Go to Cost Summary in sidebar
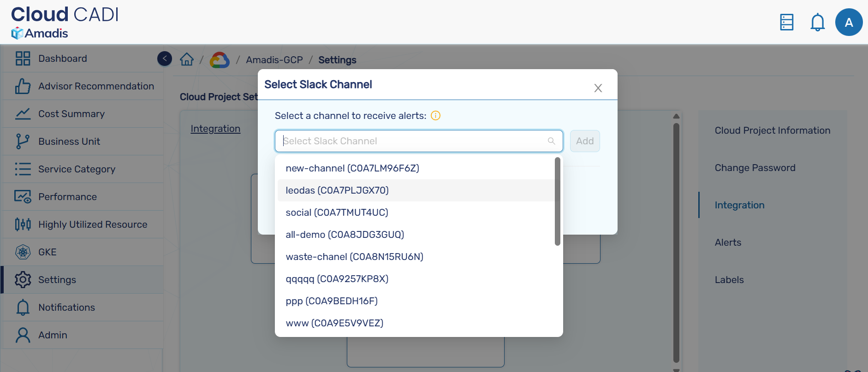The height and width of the screenshot is (372, 868). (x=71, y=114)
